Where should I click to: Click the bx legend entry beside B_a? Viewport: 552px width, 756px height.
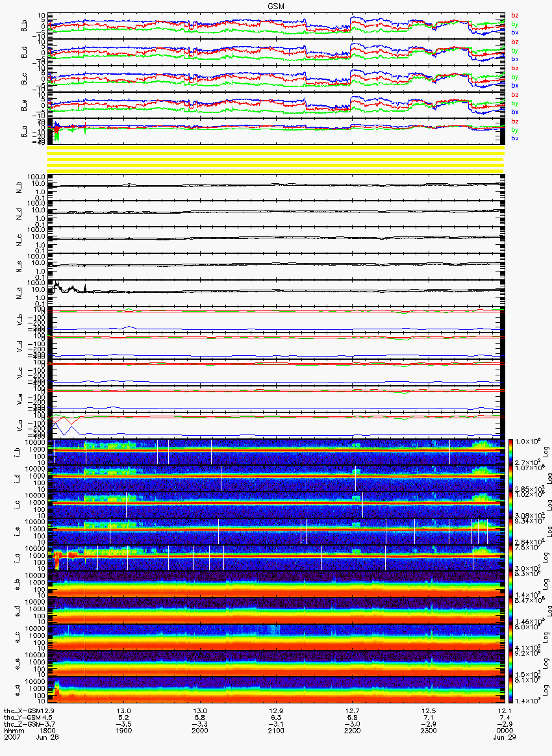point(515,138)
